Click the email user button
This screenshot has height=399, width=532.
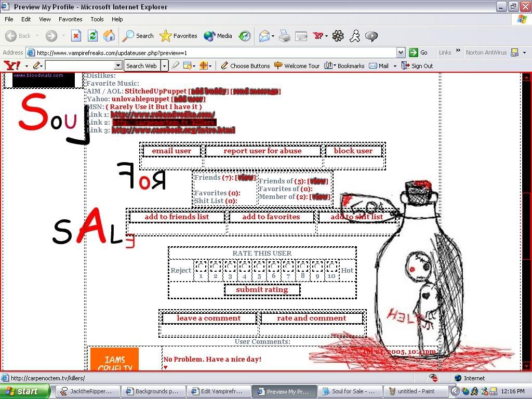click(x=171, y=151)
